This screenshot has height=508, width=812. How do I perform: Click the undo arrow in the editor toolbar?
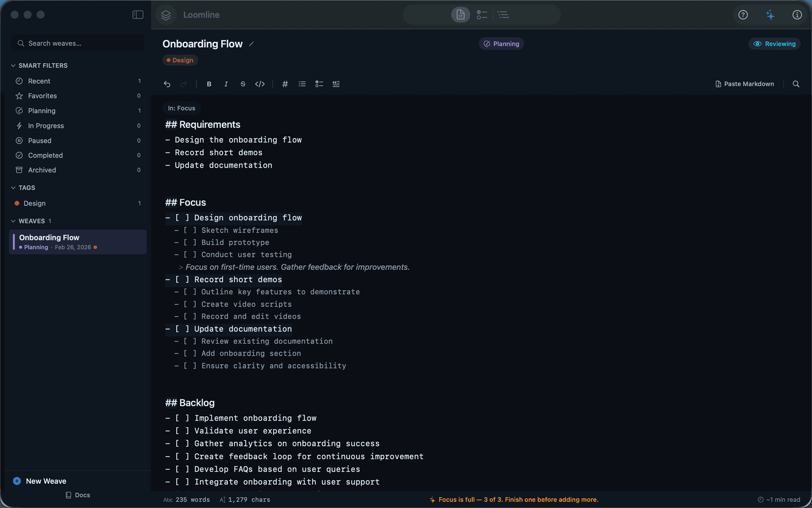(167, 84)
